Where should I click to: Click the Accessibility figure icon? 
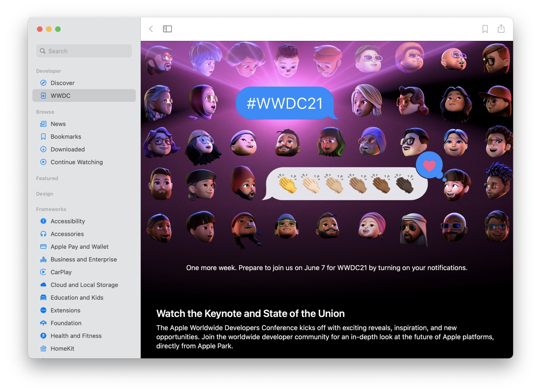click(x=43, y=221)
